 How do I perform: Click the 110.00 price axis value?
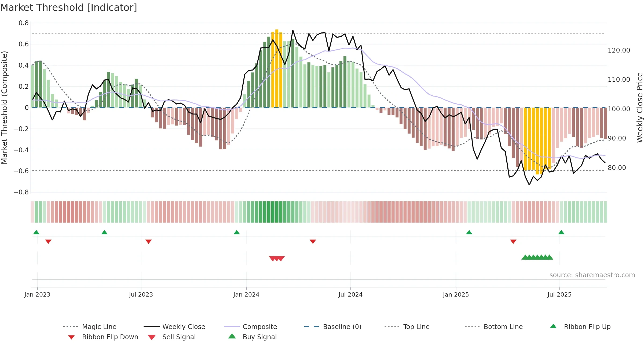tap(619, 80)
